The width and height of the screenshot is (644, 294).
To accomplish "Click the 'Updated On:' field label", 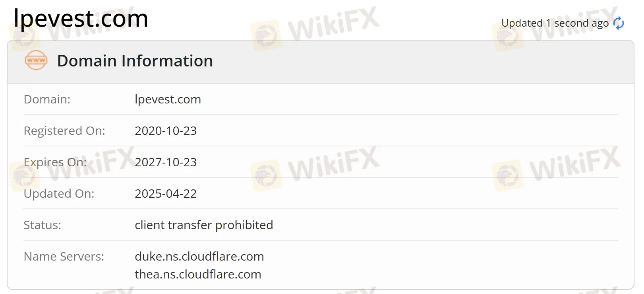I will (59, 193).
